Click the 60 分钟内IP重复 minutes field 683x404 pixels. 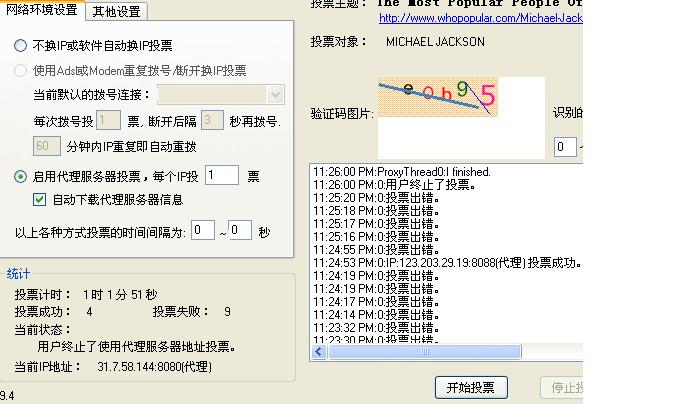click(47, 146)
